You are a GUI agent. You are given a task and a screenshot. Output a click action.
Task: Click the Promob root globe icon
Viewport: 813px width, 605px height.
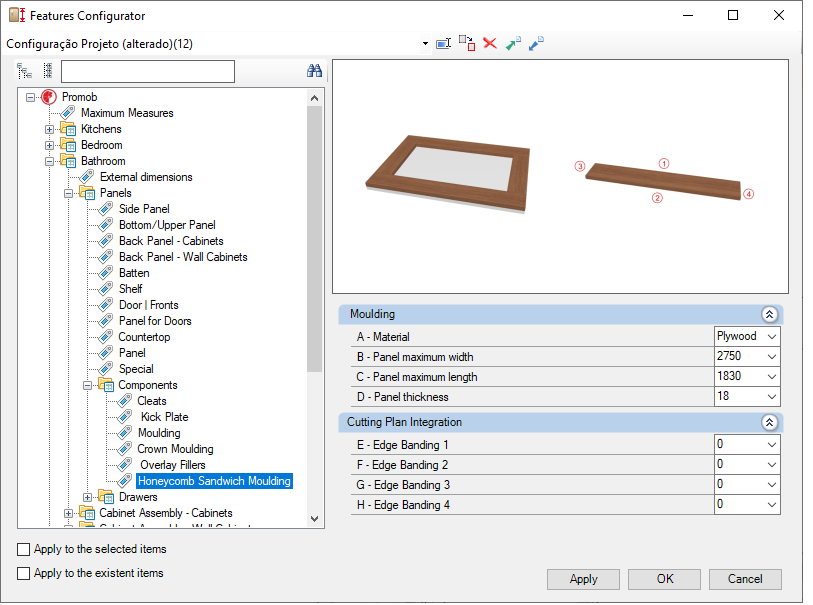pos(49,97)
